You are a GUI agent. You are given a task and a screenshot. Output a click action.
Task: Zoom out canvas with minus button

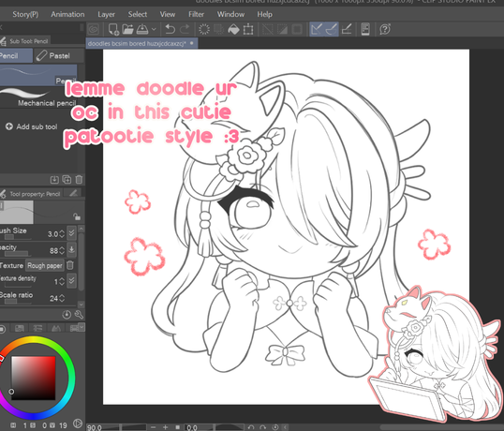153,427
